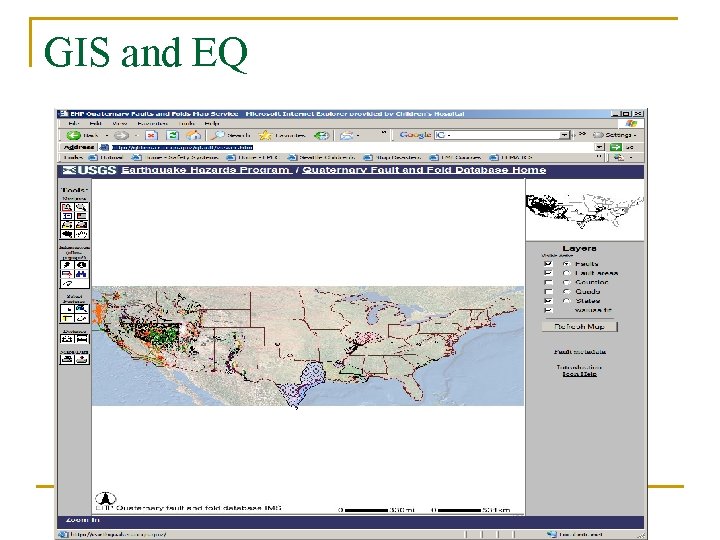Click the left icon in Measure group
The image size is (720, 540).
click(67, 339)
